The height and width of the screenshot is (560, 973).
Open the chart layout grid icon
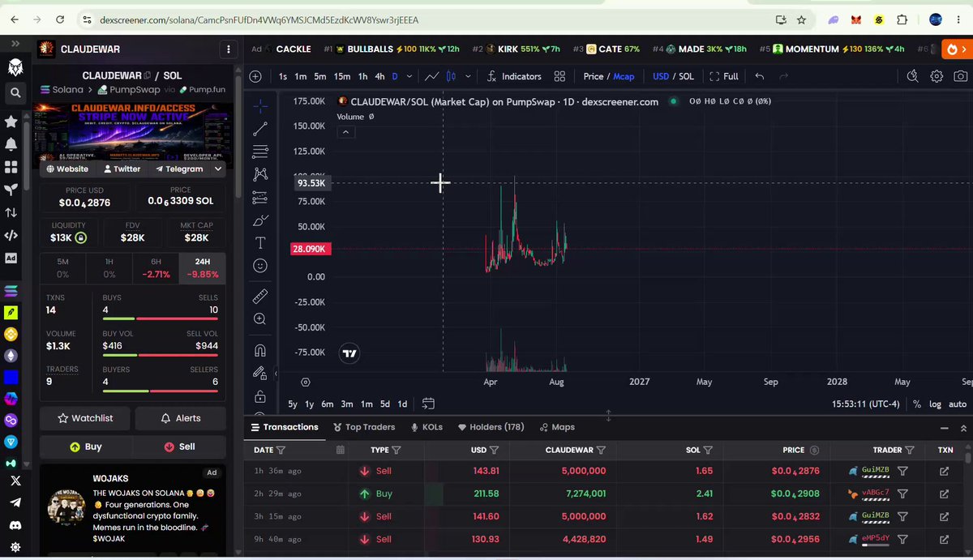[559, 76]
